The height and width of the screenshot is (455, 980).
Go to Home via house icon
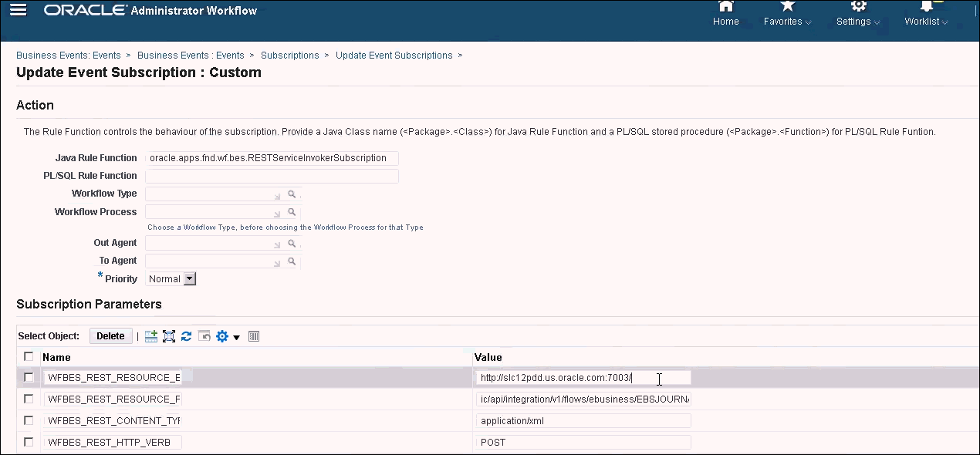click(725, 5)
